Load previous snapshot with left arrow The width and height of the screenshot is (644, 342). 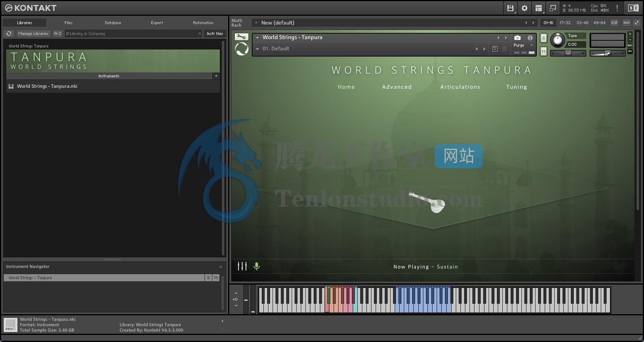click(x=477, y=49)
